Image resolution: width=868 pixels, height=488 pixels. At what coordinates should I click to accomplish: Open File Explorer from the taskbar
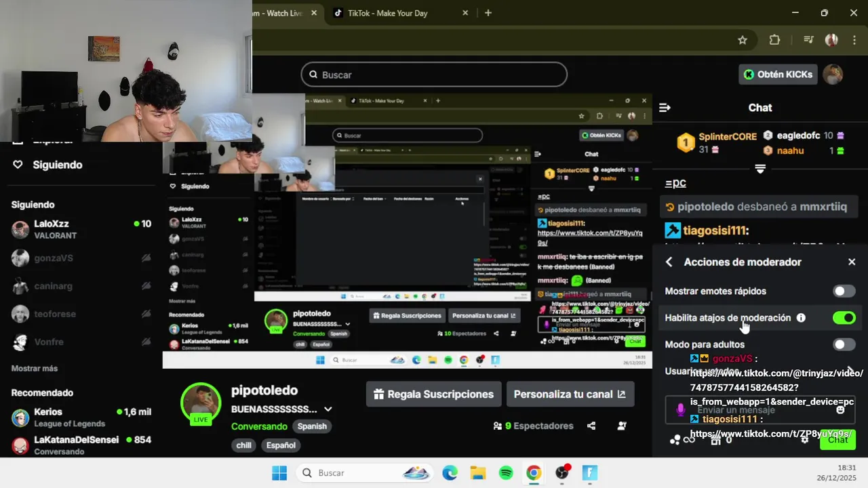point(478,473)
